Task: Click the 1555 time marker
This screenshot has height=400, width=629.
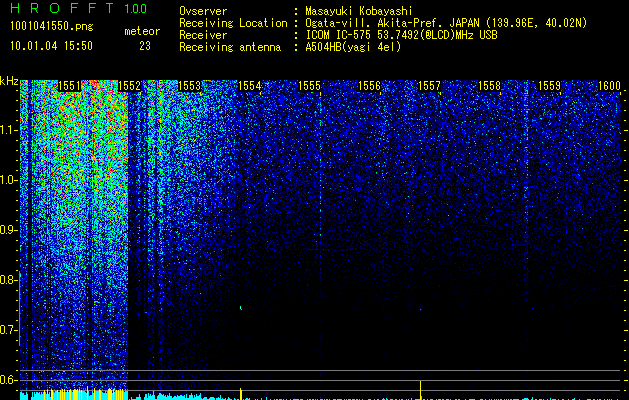Action: tap(309, 86)
